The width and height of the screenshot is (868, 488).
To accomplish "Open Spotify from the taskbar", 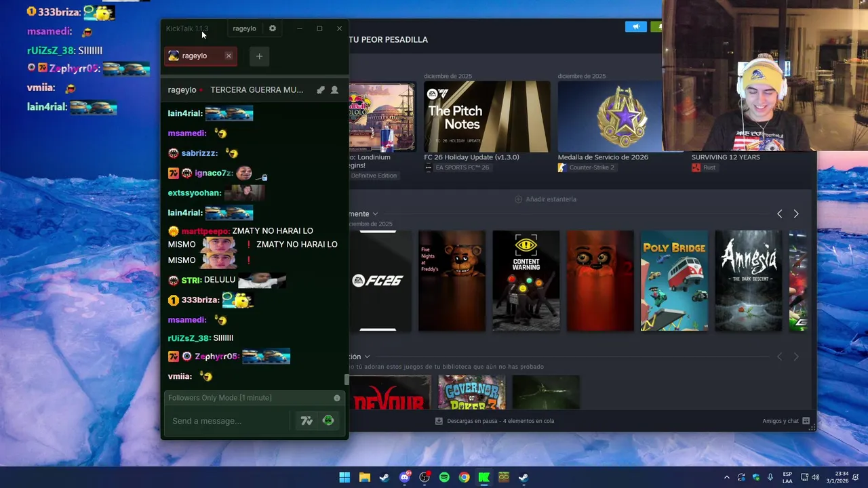I will click(444, 477).
